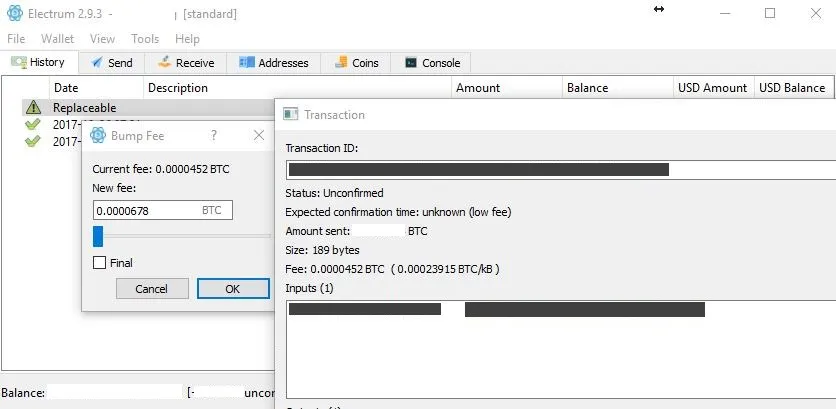This screenshot has height=409, width=836.
Task: Click the USD Balance column header
Action: (793, 88)
